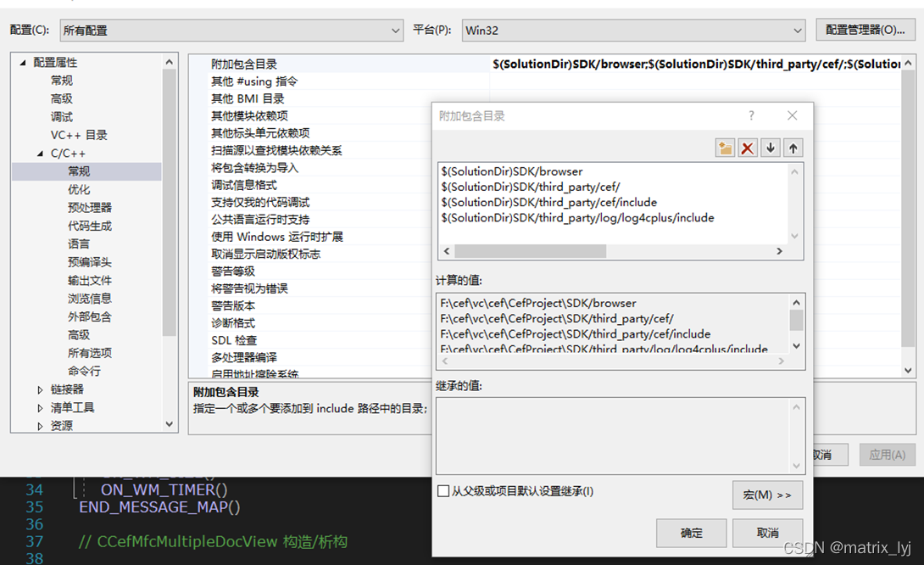Expand the 资源 tree node
Image resolution: width=924 pixels, height=565 pixels.
pos(40,426)
